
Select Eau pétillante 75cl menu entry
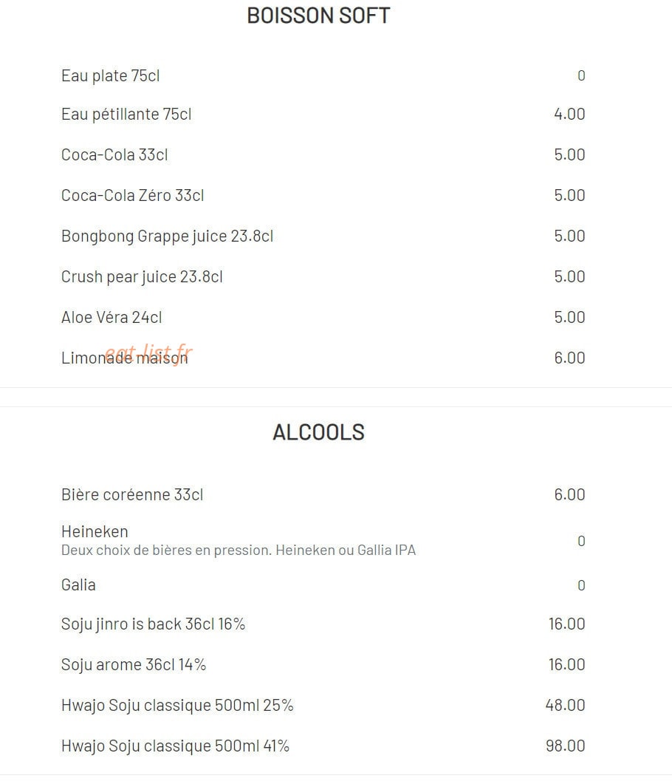[x=126, y=115]
